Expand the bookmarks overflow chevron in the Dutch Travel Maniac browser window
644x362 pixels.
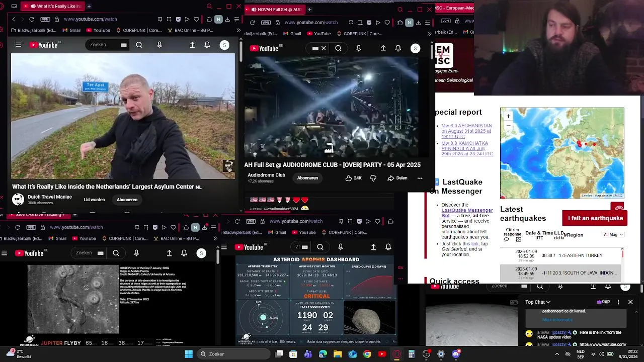point(238,30)
